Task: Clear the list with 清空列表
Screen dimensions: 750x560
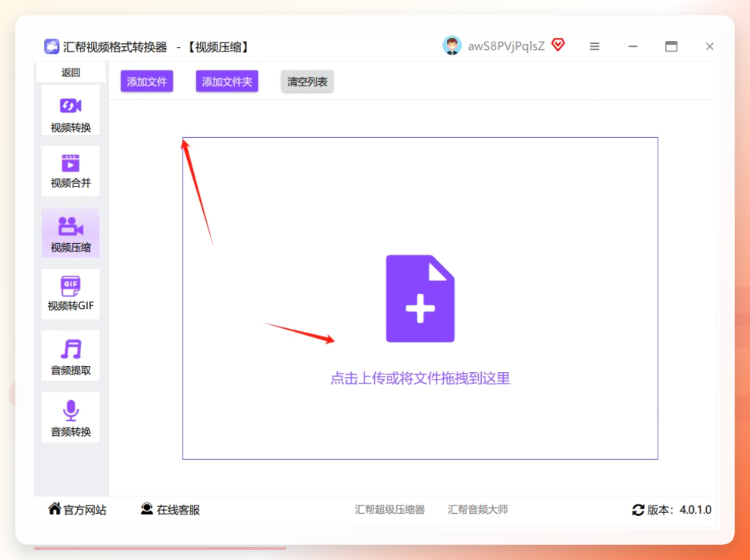Action: (307, 81)
